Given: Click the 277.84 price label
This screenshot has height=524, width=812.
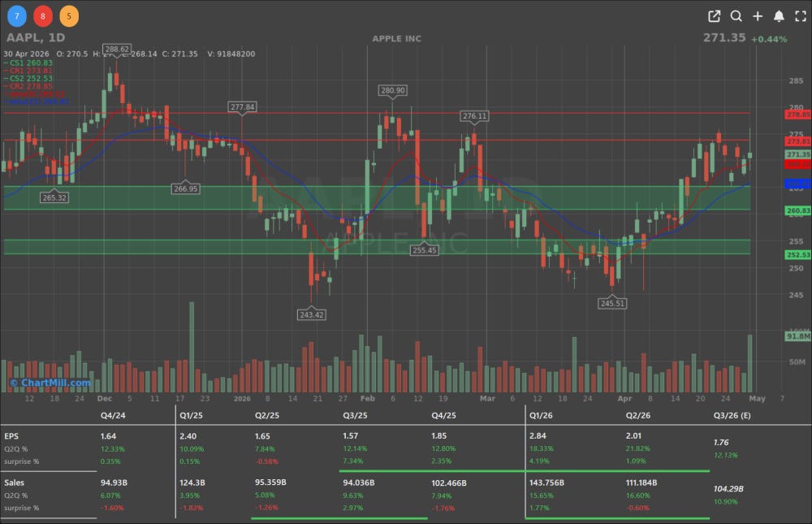Looking at the screenshot, I should point(242,106).
